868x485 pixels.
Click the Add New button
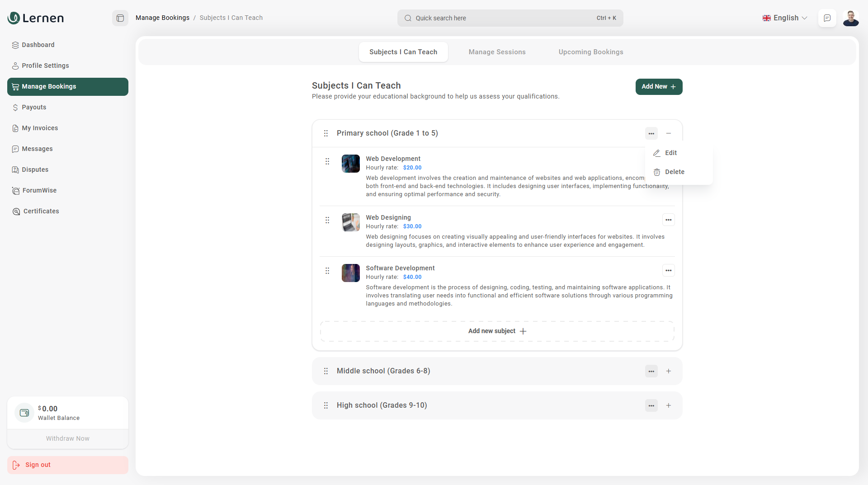point(659,87)
